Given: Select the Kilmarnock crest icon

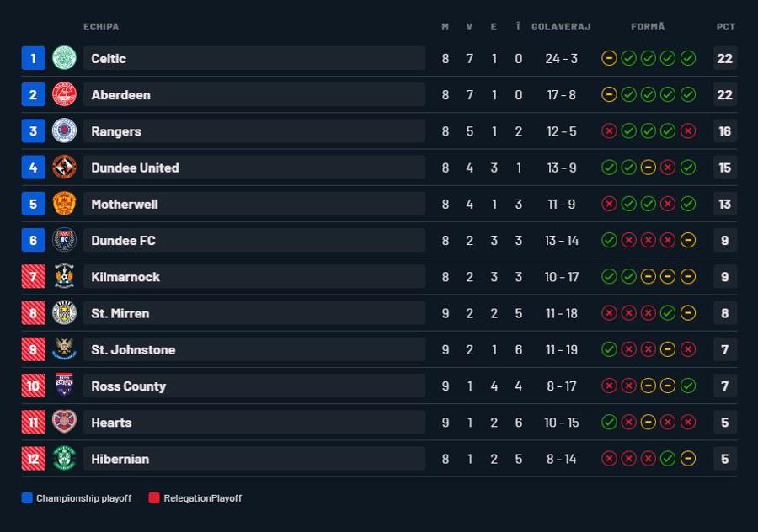Looking at the screenshot, I should [x=64, y=276].
